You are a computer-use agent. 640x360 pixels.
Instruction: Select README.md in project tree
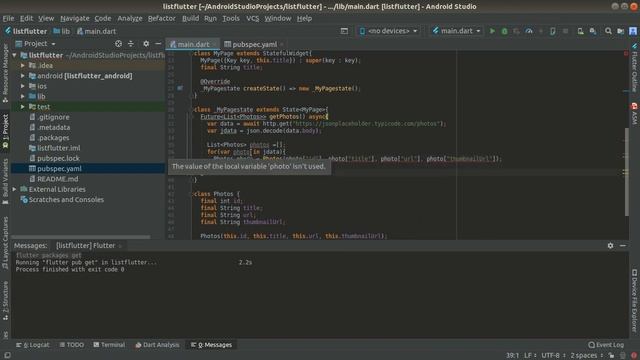[x=58, y=179]
